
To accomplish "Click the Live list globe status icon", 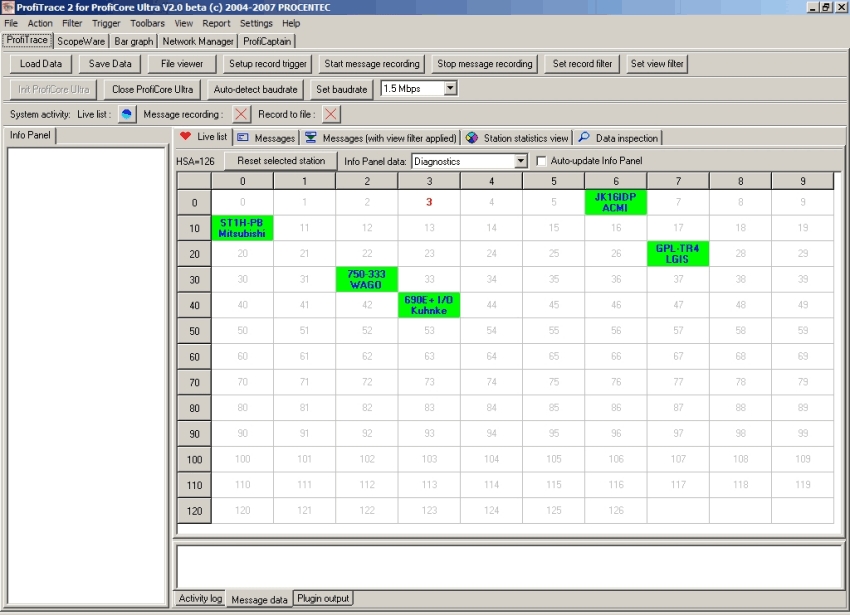I will [127, 114].
